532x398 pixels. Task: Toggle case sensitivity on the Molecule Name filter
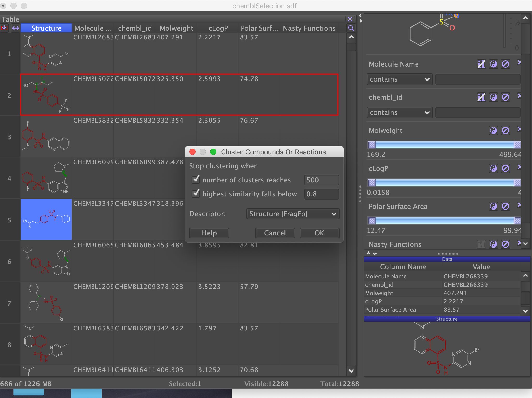click(481, 64)
